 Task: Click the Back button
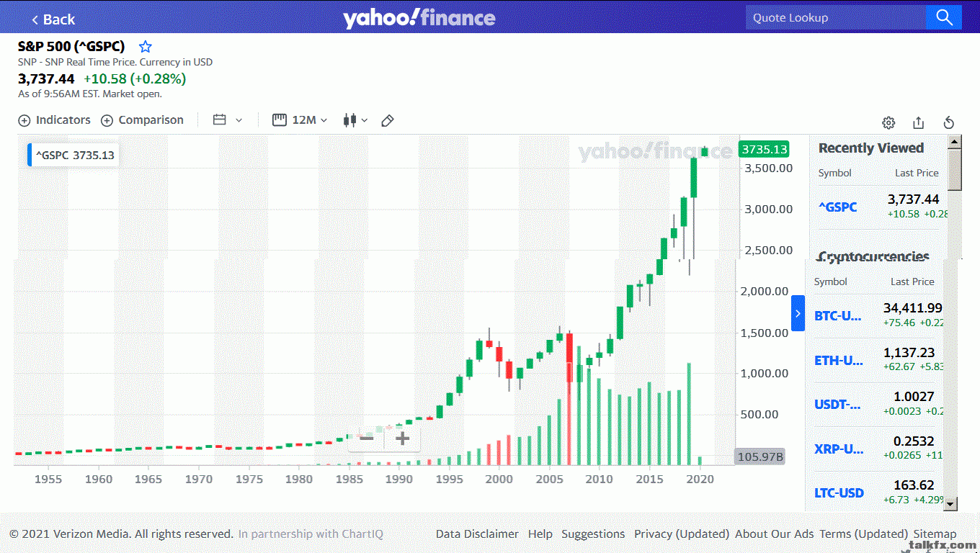point(53,19)
